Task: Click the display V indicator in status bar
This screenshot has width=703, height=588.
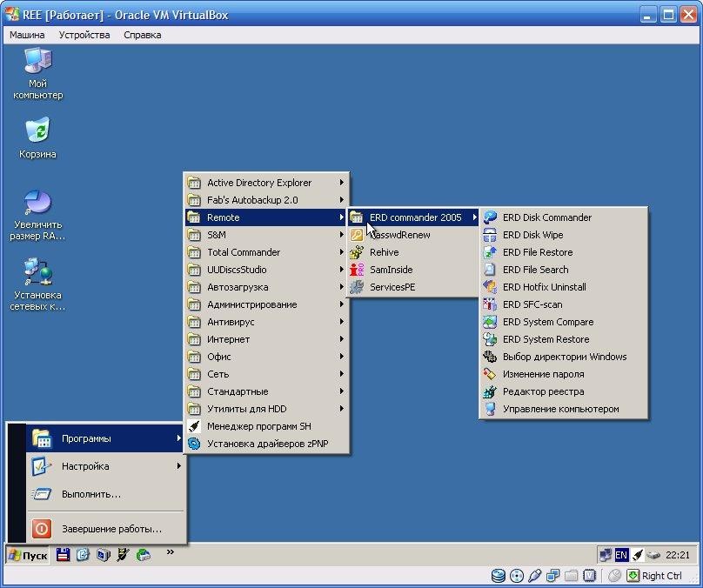Action: click(x=589, y=576)
